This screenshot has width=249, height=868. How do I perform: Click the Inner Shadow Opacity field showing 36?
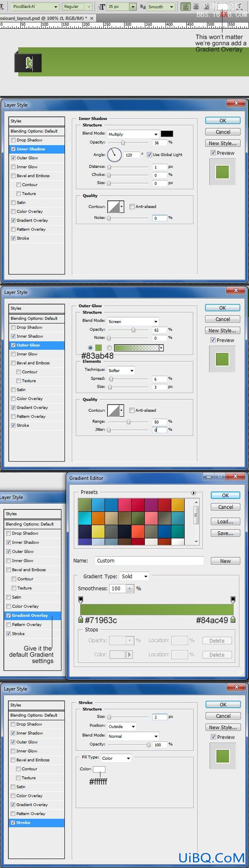click(x=160, y=142)
